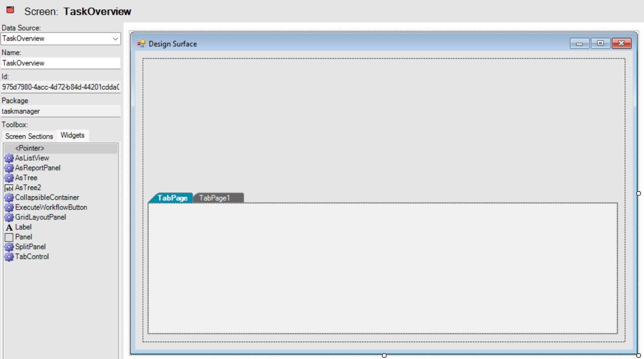Pick the ExecuteWorkflowButton widget icon
Screen dimensions: 644x359
(9, 208)
